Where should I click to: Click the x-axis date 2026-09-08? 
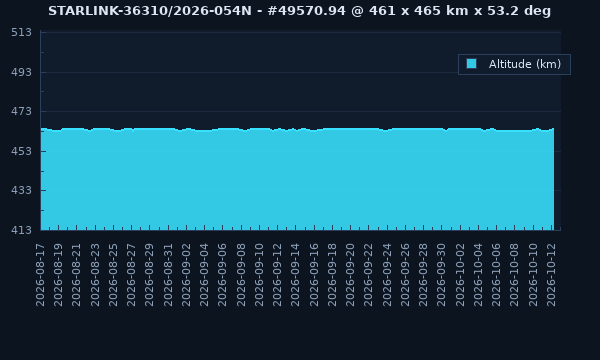click(241, 275)
